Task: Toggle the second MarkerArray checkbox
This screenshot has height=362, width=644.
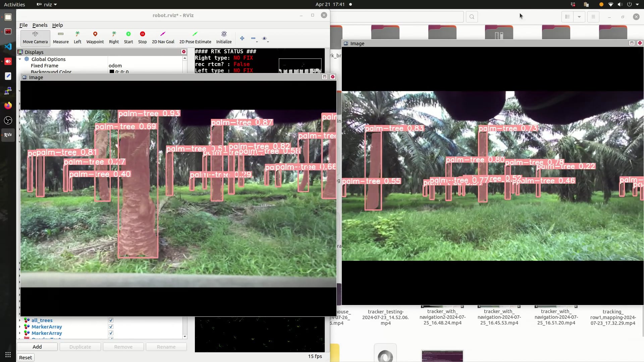Action: point(111,333)
